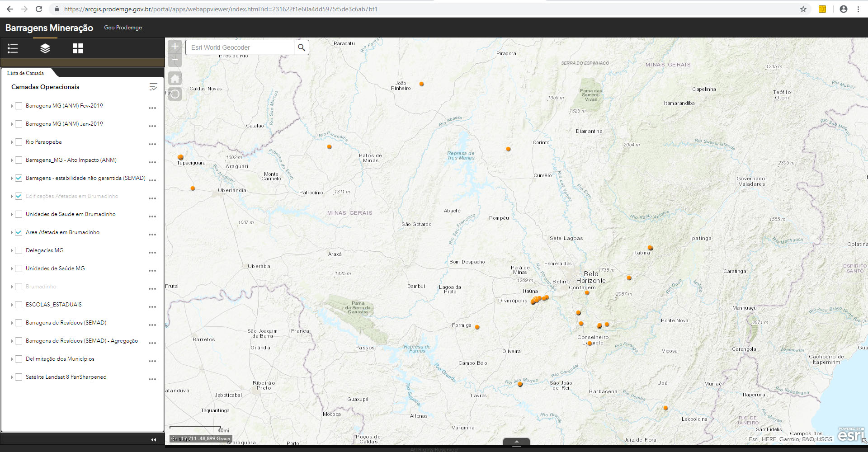This screenshot has height=452, width=868.
Task: Click Geo Prodemge header link
Action: pyautogui.click(x=123, y=28)
